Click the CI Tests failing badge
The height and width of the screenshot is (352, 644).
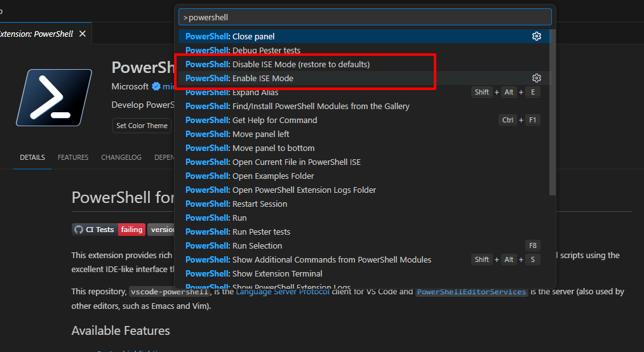point(109,230)
